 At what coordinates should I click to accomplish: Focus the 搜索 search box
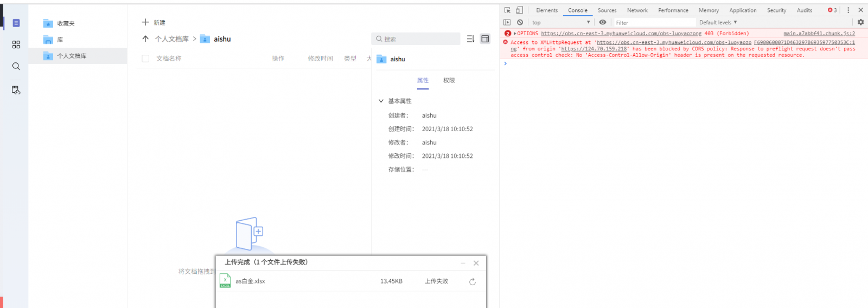[416, 39]
